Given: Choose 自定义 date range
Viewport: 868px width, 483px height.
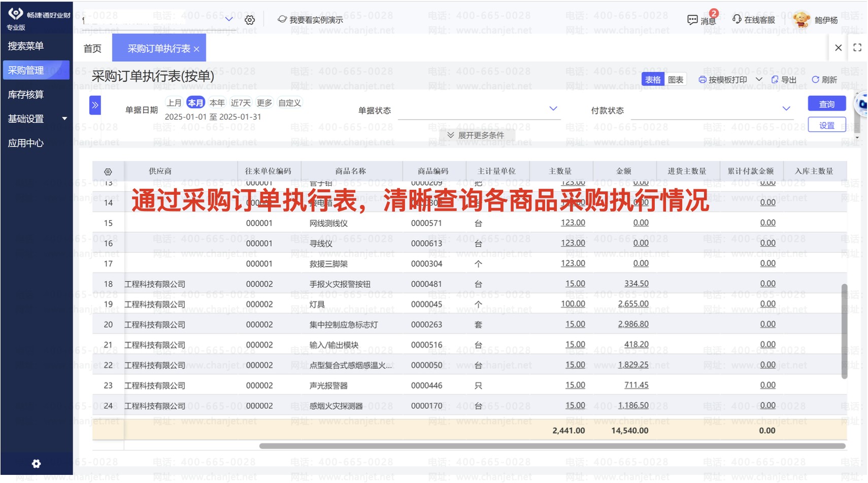Looking at the screenshot, I should coord(290,103).
